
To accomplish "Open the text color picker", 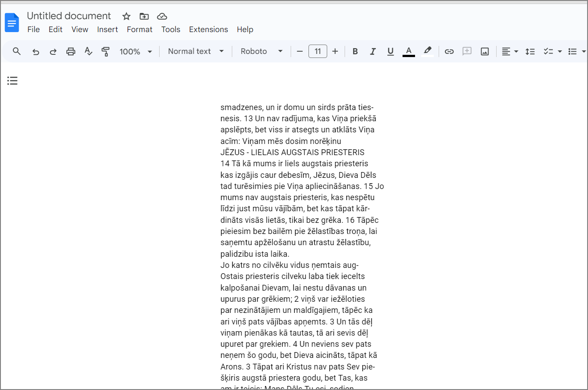I will click(409, 52).
